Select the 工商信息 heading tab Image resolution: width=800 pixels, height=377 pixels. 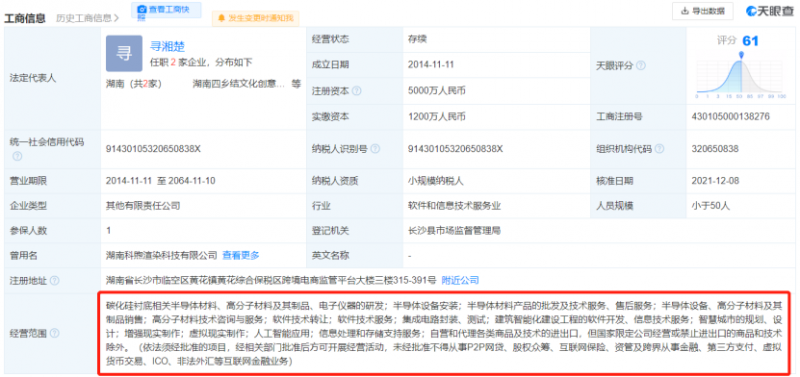click(x=25, y=18)
